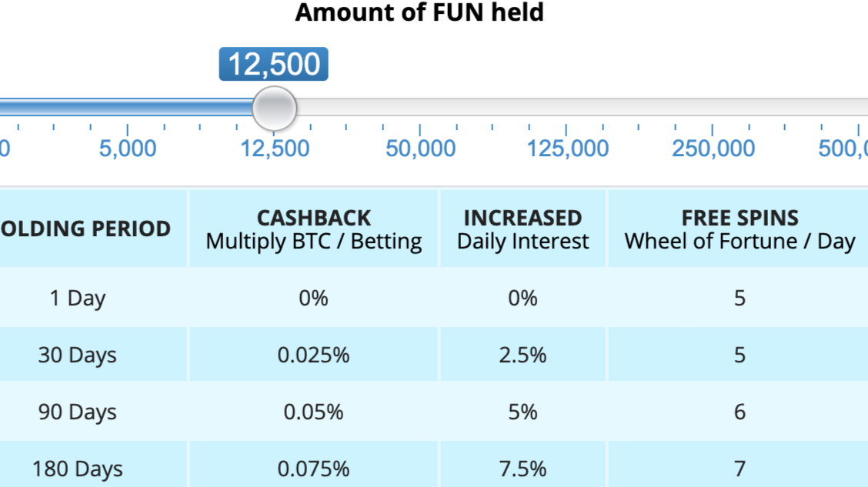Set slider to the 50,000 label
868x487 pixels.
pyautogui.click(x=420, y=148)
